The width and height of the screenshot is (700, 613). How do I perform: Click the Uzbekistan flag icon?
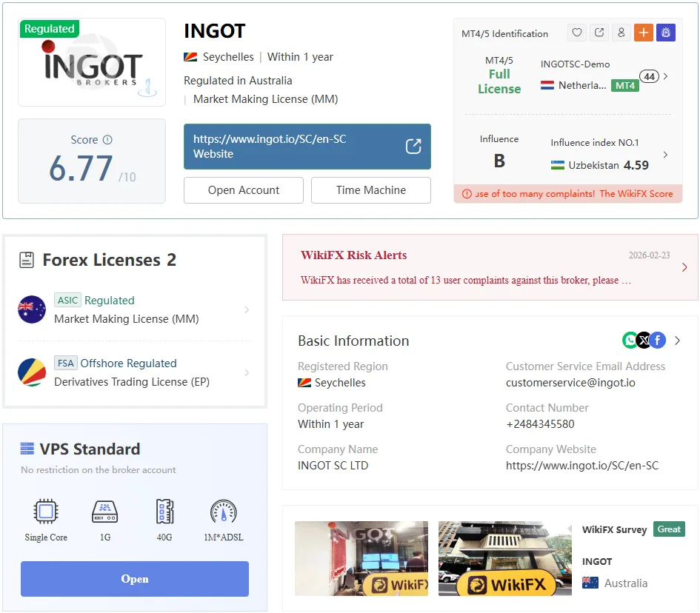click(558, 165)
